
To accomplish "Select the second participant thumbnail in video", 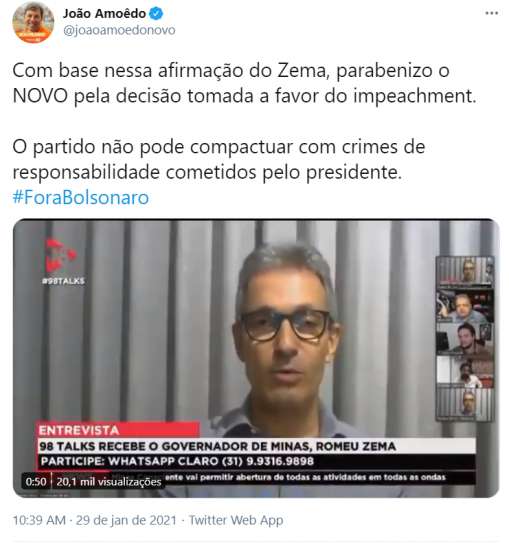I will tap(465, 306).
